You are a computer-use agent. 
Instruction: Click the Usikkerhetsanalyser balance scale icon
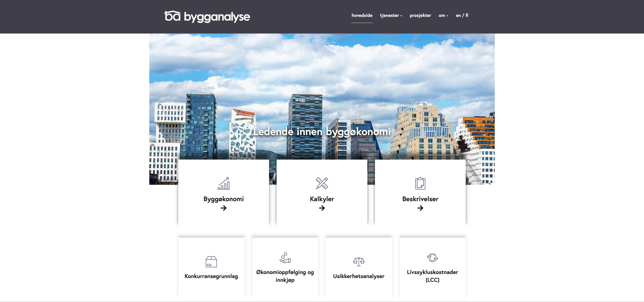359,262
